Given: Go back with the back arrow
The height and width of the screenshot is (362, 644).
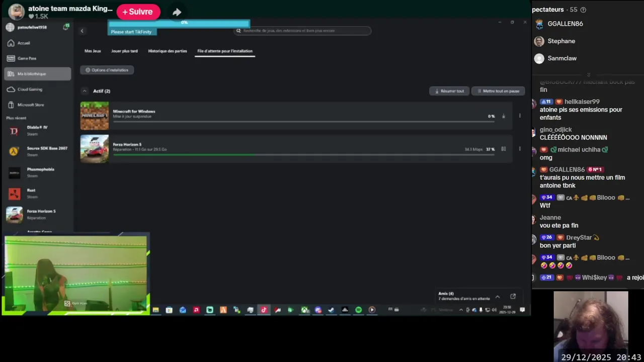Looking at the screenshot, I should point(82,31).
